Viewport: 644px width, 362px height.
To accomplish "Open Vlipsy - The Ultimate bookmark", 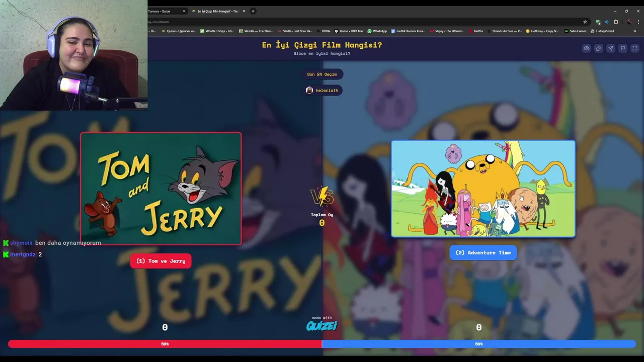I will (x=447, y=31).
